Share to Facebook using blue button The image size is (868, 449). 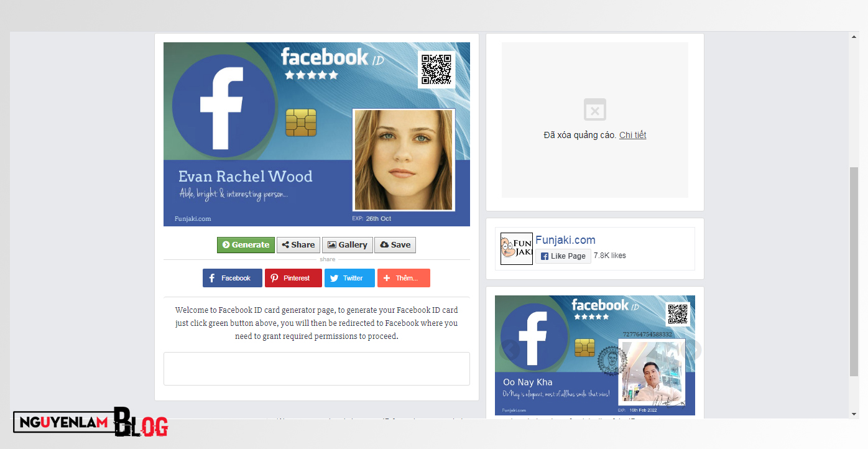[233, 278]
